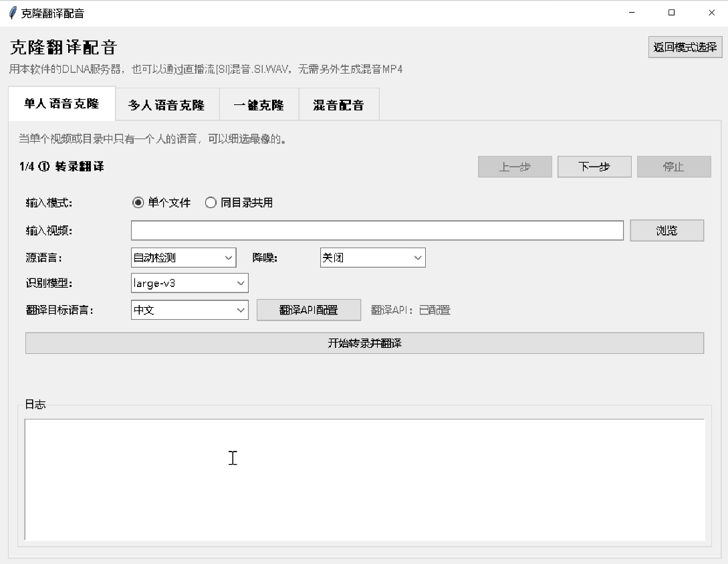Click the 上一步 button
The width and height of the screenshot is (728, 564).
pyautogui.click(x=515, y=167)
